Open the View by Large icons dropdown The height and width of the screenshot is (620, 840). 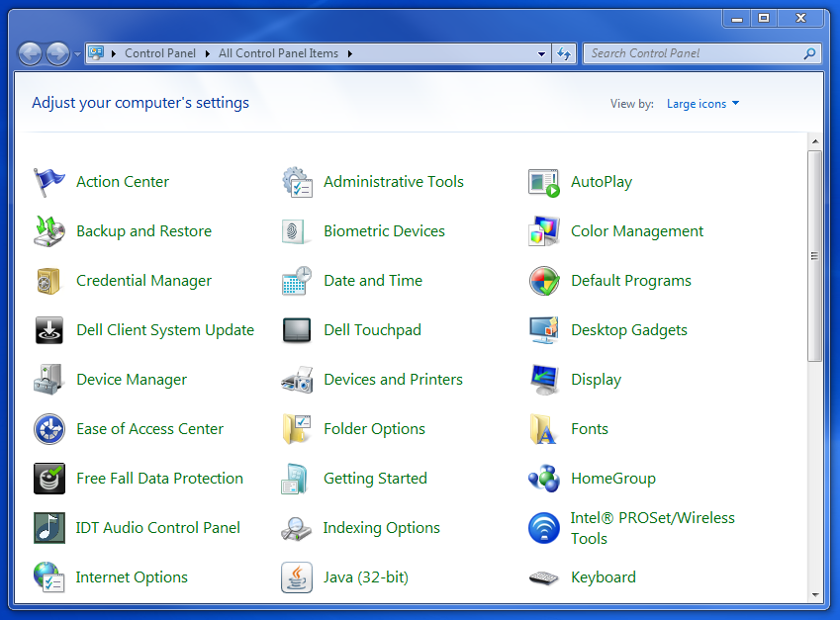pyautogui.click(x=702, y=104)
